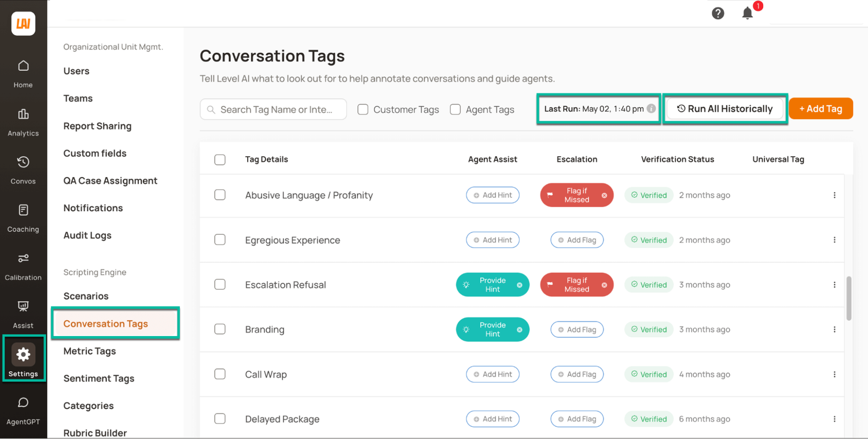Open the Calibration sliders icon
This screenshot has height=439, width=868.
click(x=23, y=258)
